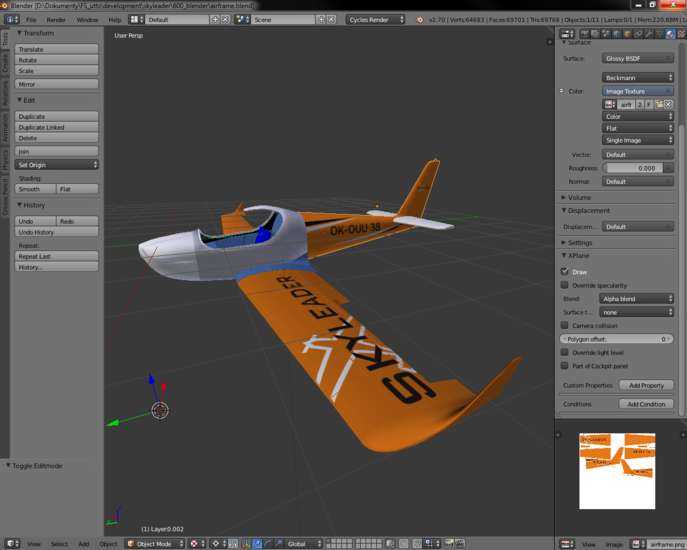Click the airframe texture preview thumbnail
The width and height of the screenshot is (687, 550).
point(617,471)
